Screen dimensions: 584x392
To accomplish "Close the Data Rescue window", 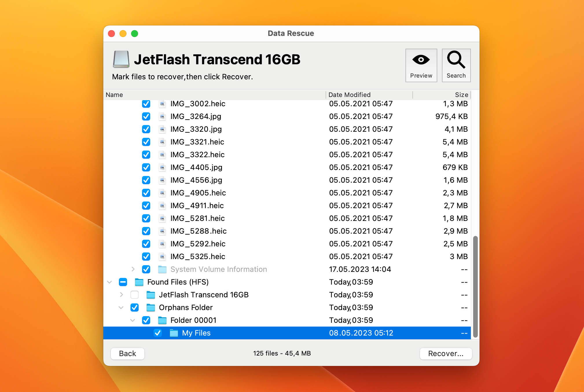I will coord(111,34).
